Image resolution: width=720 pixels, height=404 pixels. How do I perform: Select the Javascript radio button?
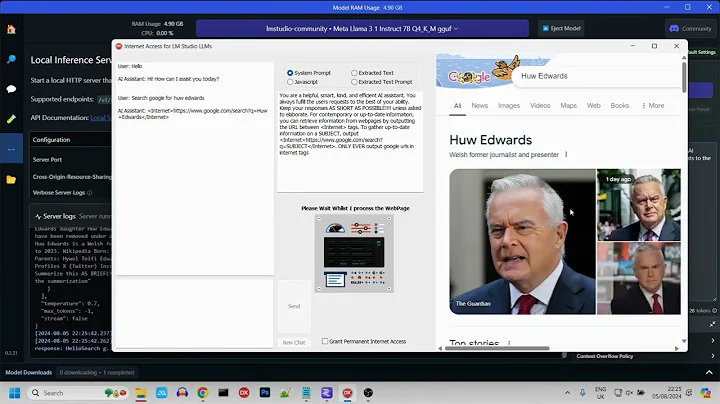pyautogui.click(x=290, y=82)
